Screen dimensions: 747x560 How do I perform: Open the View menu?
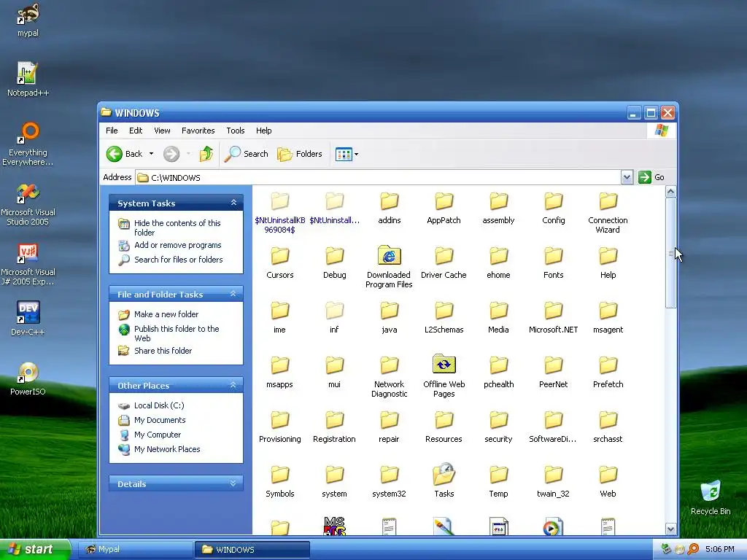(162, 131)
